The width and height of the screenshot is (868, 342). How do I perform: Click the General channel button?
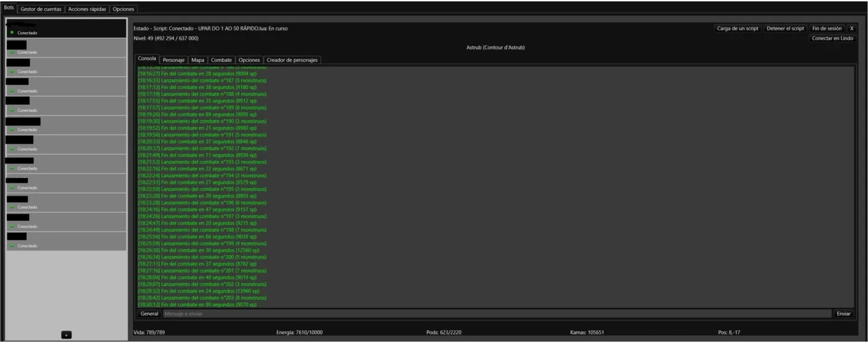149,313
